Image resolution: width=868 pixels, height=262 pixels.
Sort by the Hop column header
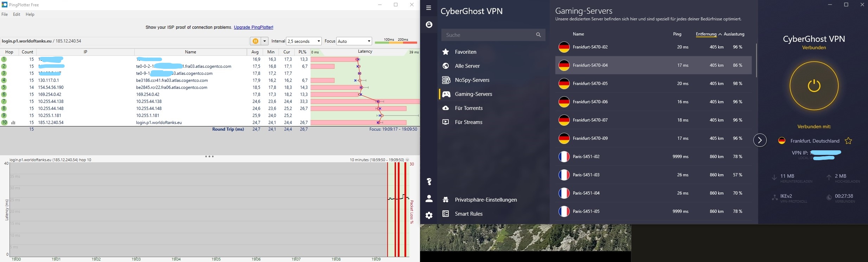tap(9, 52)
